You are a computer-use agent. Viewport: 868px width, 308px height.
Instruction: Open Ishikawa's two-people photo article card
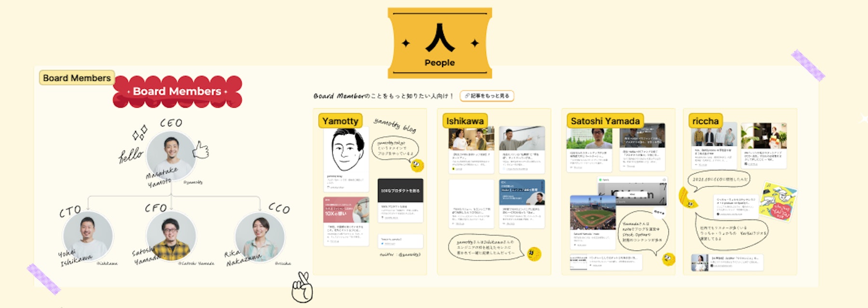click(x=471, y=150)
